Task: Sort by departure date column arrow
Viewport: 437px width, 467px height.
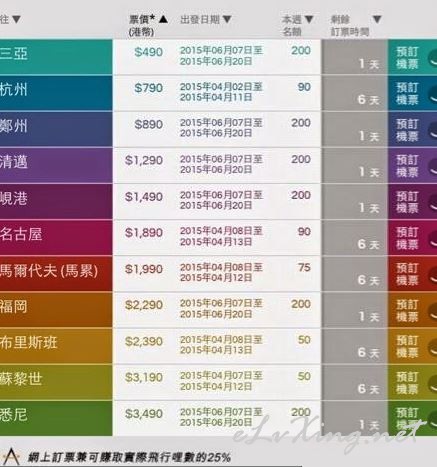Action: [227, 19]
